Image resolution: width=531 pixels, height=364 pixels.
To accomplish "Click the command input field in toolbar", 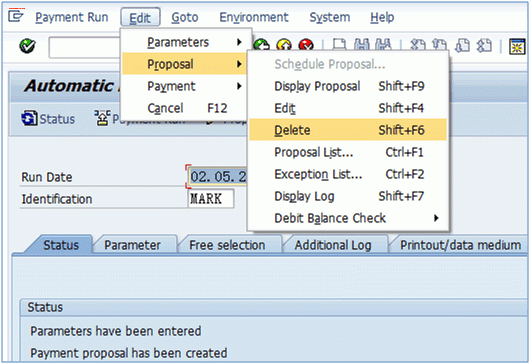I will (85, 47).
